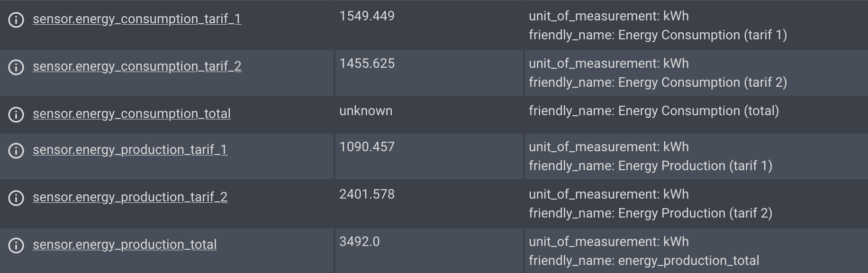Click the info icon for sensor.energy_consumption_tarif_2
868x273 pixels.
coord(16,67)
